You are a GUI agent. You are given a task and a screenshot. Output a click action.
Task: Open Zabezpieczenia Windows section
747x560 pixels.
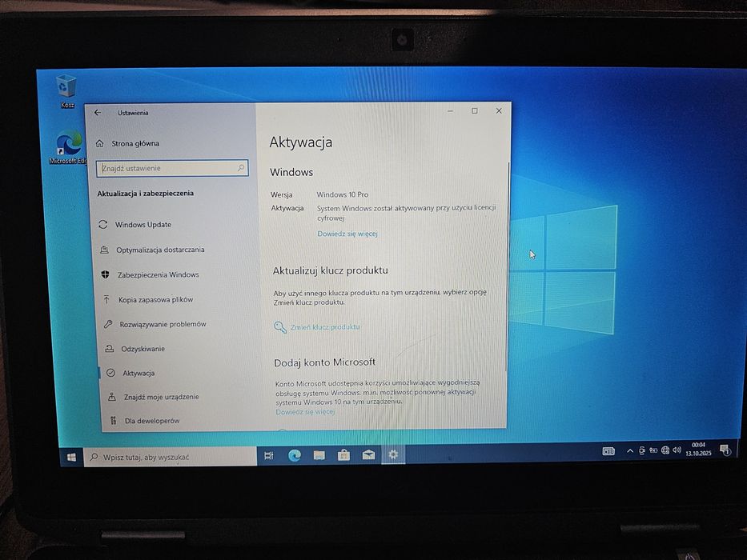tap(150, 274)
